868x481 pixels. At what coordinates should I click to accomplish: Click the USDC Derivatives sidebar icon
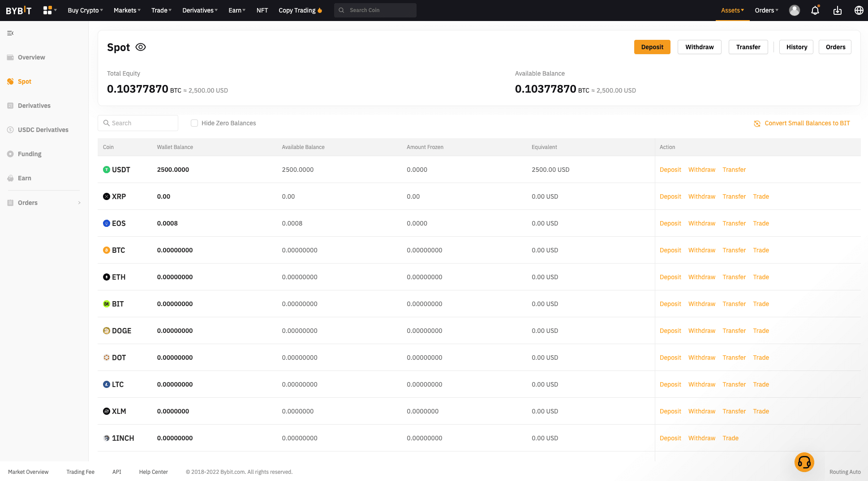pyautogui.click(x=10, y=130)
